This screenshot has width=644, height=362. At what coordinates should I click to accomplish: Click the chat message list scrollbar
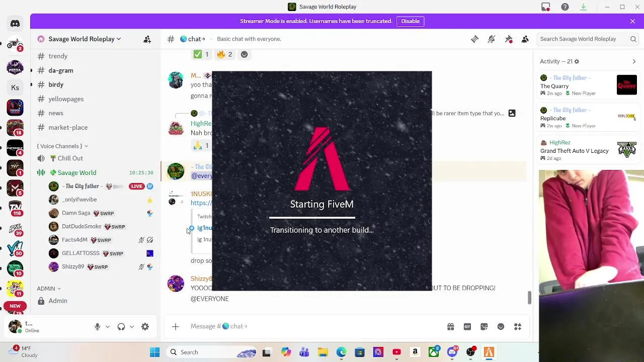pos(529,298)
